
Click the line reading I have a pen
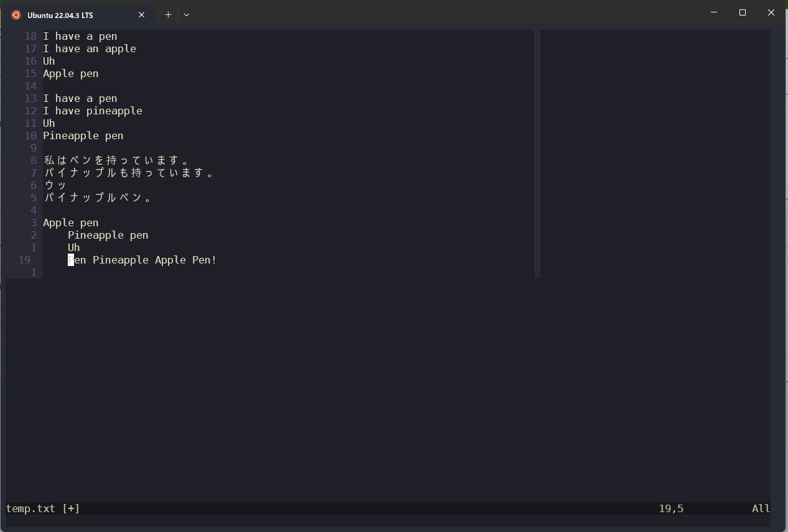tap(80, 36)
